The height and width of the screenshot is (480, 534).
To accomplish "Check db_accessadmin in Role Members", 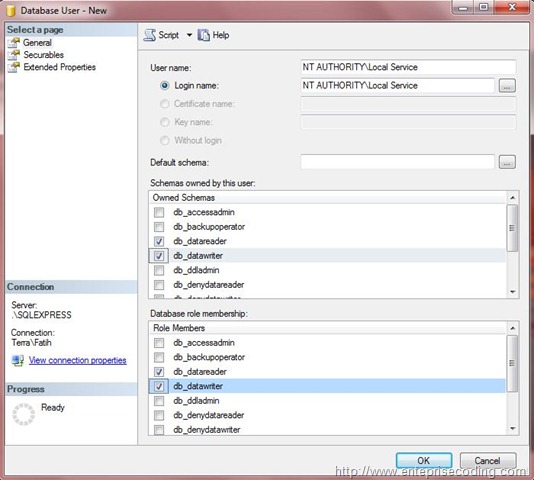I will 159,343.
